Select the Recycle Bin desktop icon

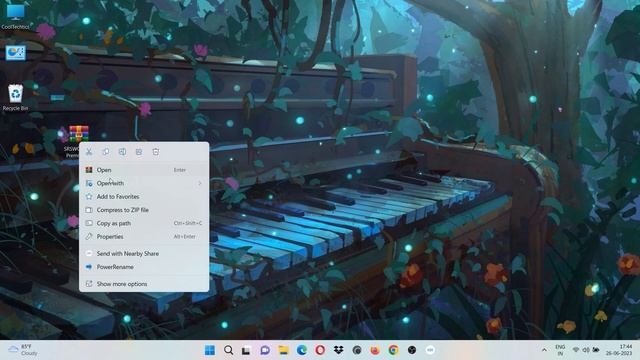pos(16,98)
